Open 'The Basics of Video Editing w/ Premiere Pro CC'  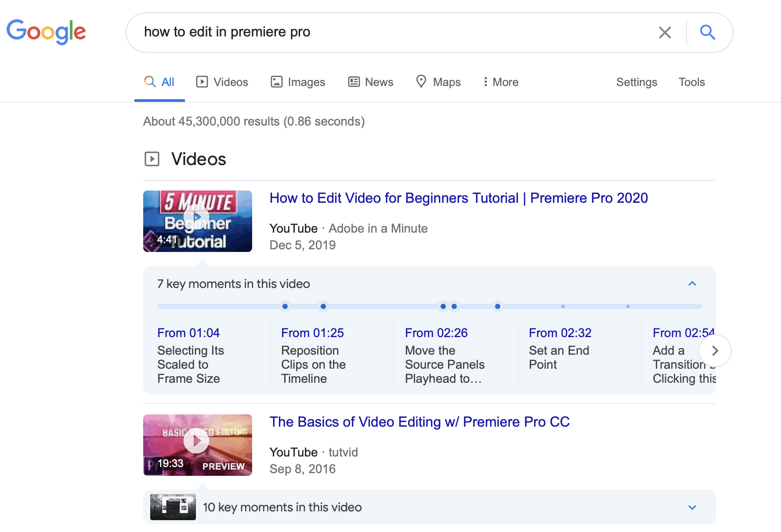[x=419, y=422]
